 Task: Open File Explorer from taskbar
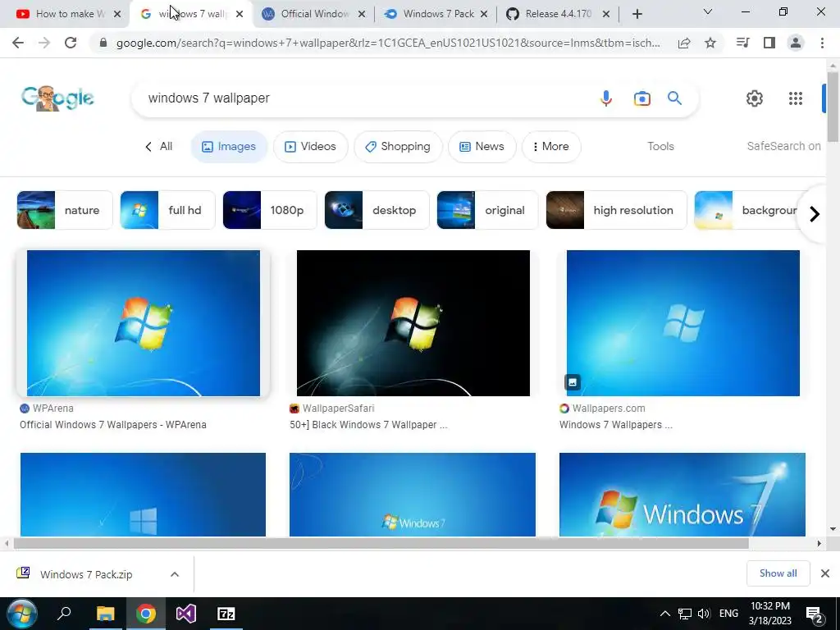tap(106, 614)
